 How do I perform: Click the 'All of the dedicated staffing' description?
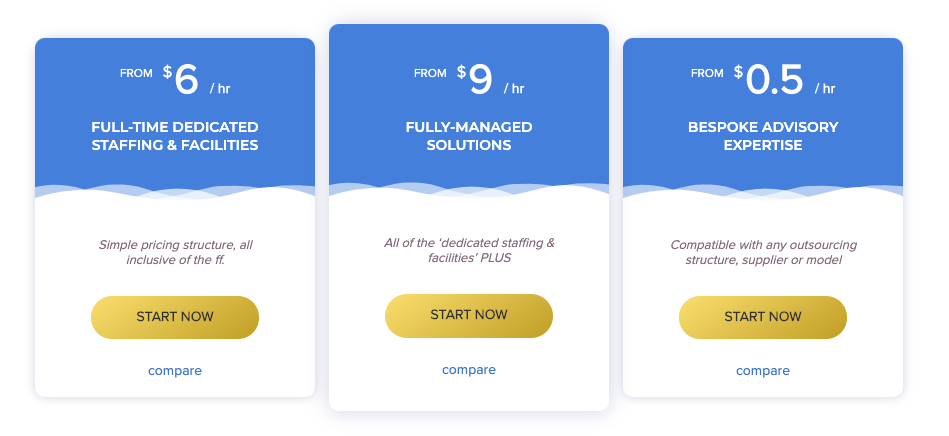pos(469,250)
